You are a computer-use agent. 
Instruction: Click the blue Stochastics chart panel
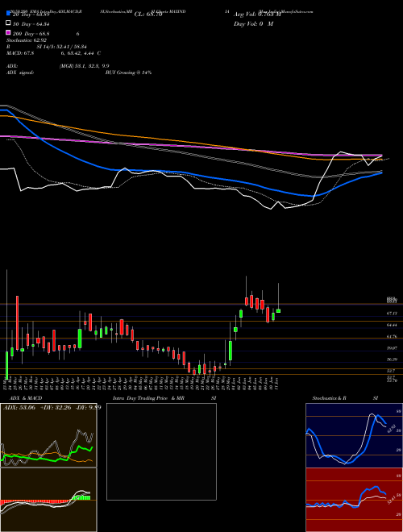[354, 435]
